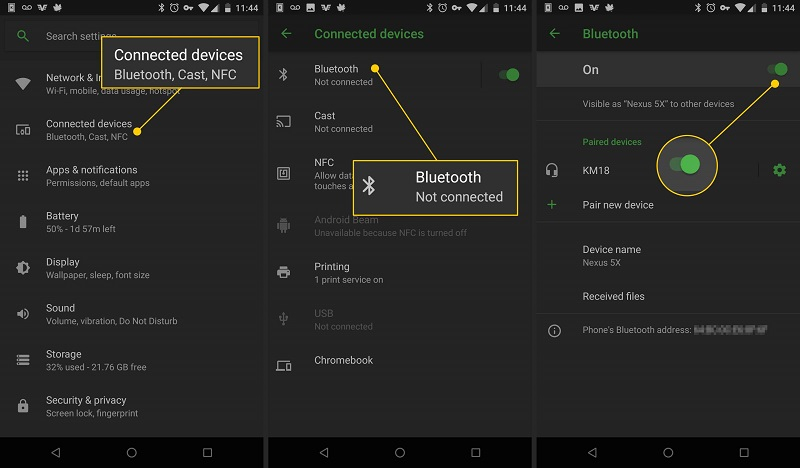Toggle the Bluetooth On switch

point(778,69)
